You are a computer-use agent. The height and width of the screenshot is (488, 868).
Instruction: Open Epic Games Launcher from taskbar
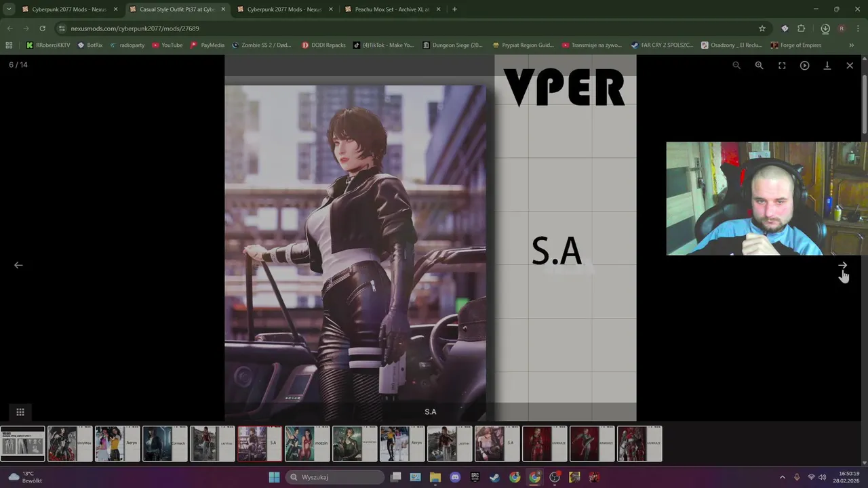click(475, 477)
